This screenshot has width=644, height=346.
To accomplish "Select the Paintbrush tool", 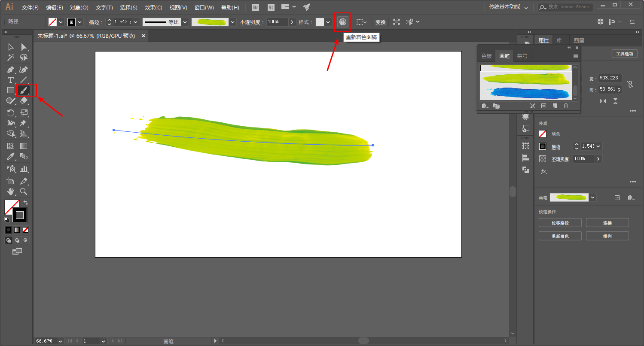I will (x=24, y=90).
